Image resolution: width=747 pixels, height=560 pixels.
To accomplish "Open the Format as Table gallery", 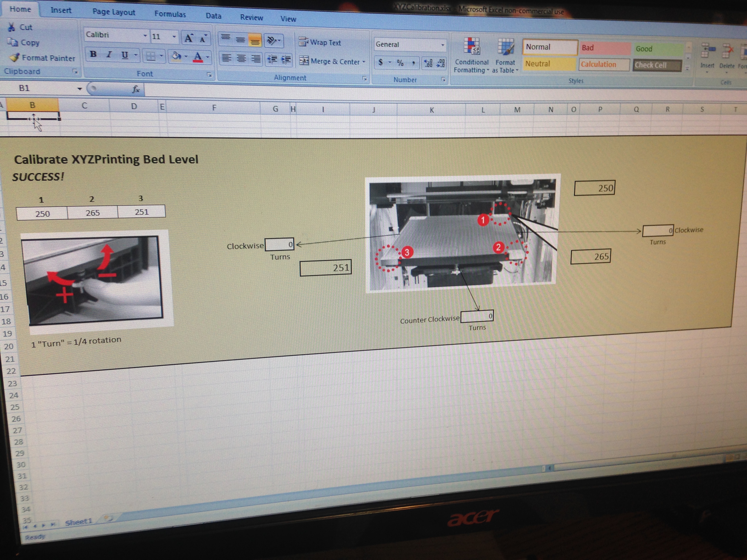I will coord(505,56).
